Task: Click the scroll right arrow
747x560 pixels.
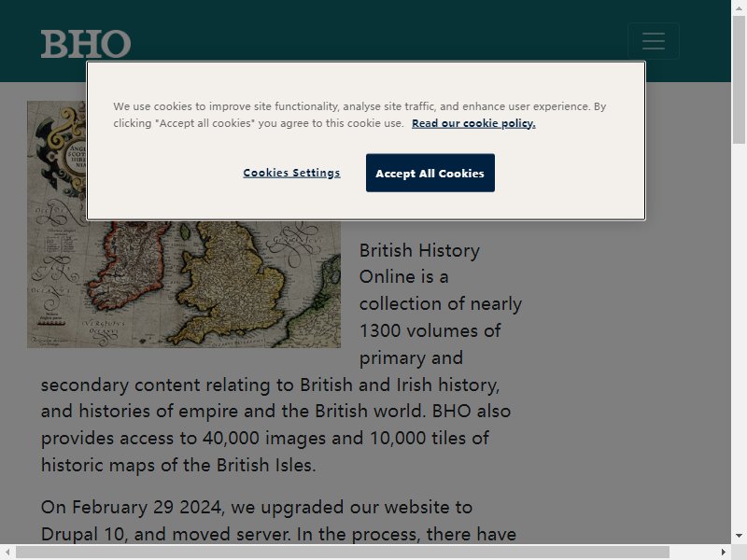Action: coord(724,553)
